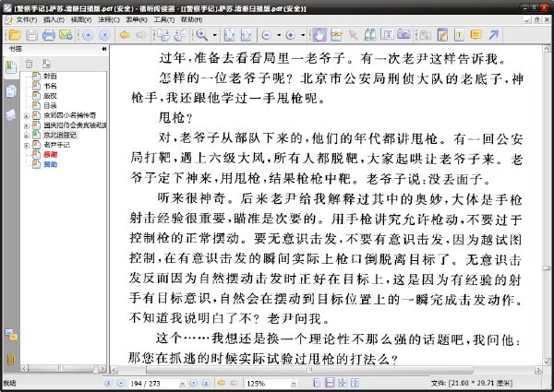This screenshot has width=554, height=392.
Task: Open the 注释(C) menu
Action: pyautogui.click(x=109, y=19)
